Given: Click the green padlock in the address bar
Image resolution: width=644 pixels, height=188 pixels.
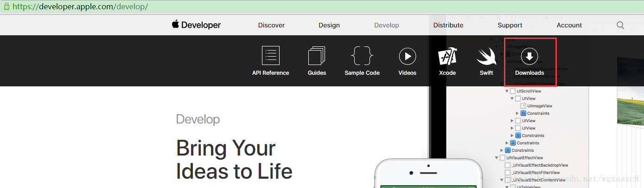Looking at the screenshot, I should click(7, 6).
